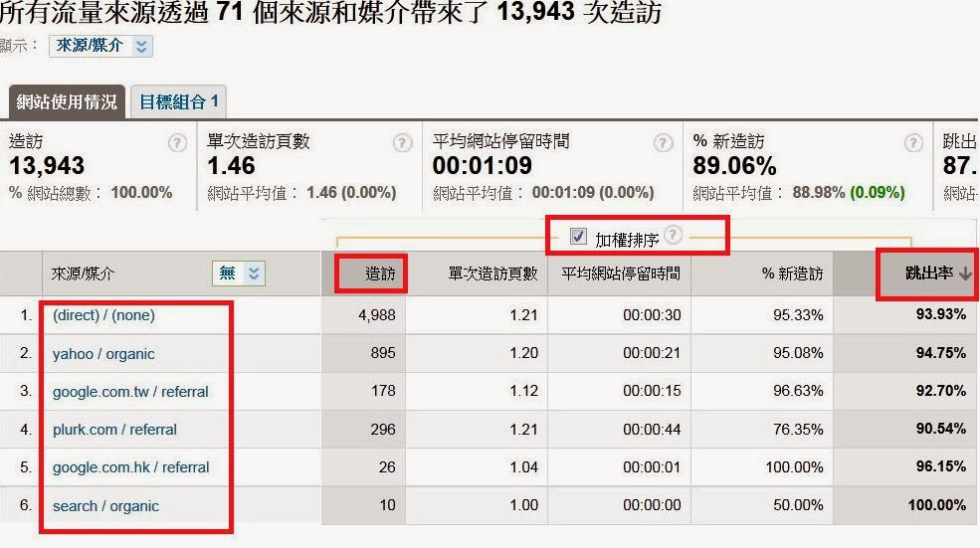Select pages per visit 1.12

coord(523,391)
